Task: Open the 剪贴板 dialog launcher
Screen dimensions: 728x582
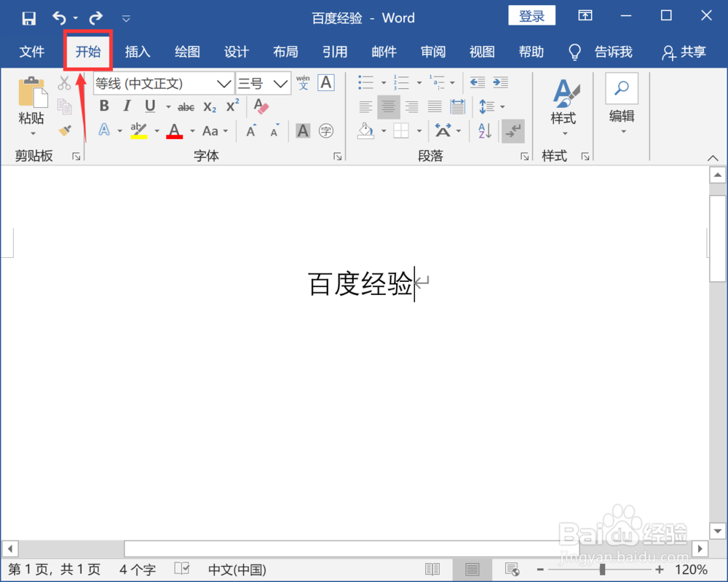Action: point(76,157)
